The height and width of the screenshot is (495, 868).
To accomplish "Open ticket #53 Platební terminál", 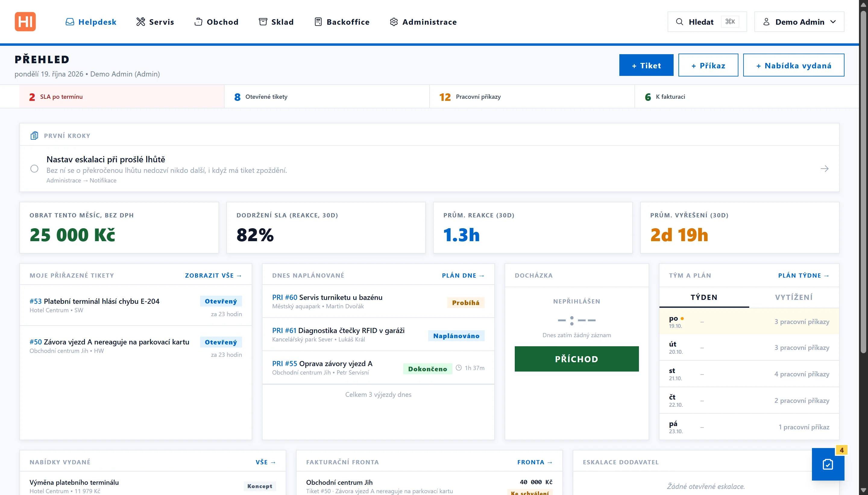I will coord(94,301).
